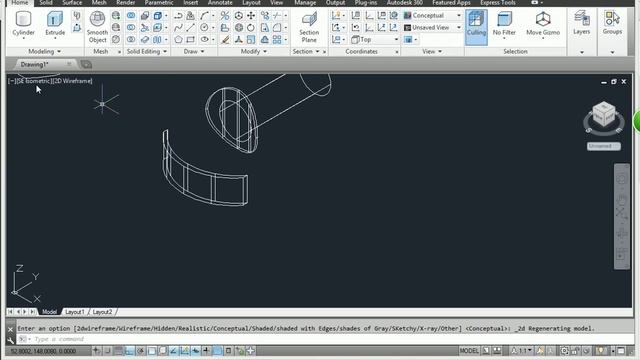Click the Erase tool in Modify panel

[225, 40]
